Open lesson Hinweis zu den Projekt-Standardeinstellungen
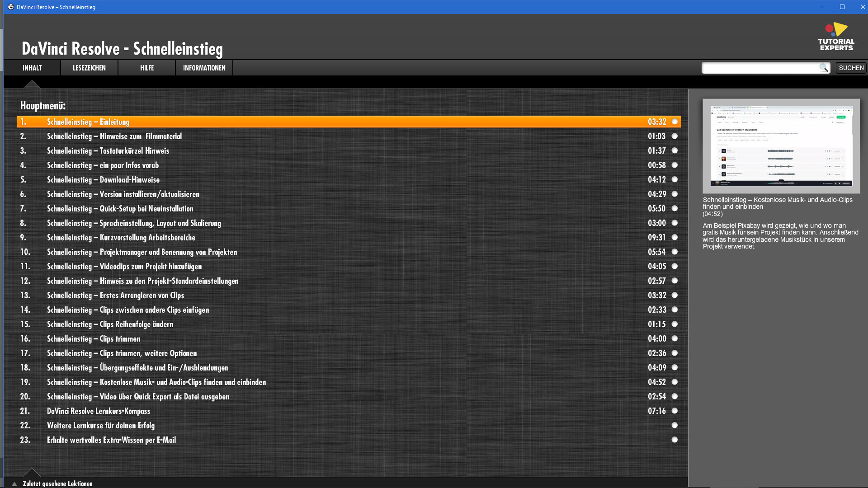This screenshot has height=488, width=868. pyautogui.click(x=349, y=281)
